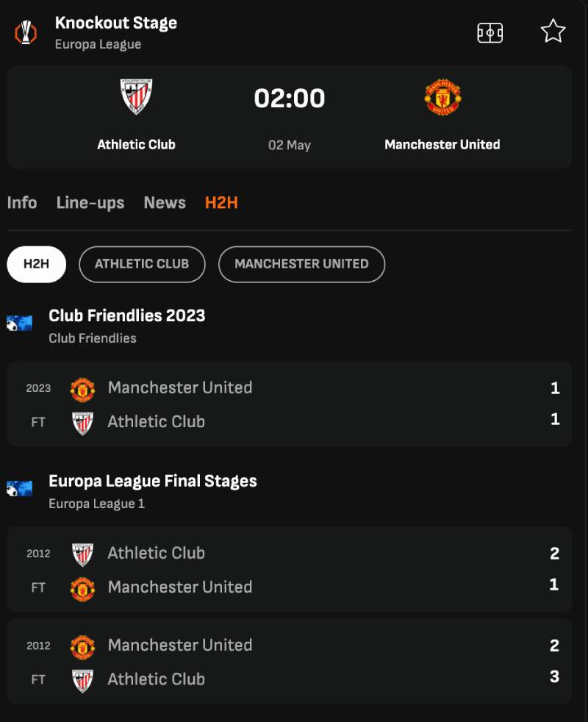Click the Europa League Final Stages globe icon

19,488
